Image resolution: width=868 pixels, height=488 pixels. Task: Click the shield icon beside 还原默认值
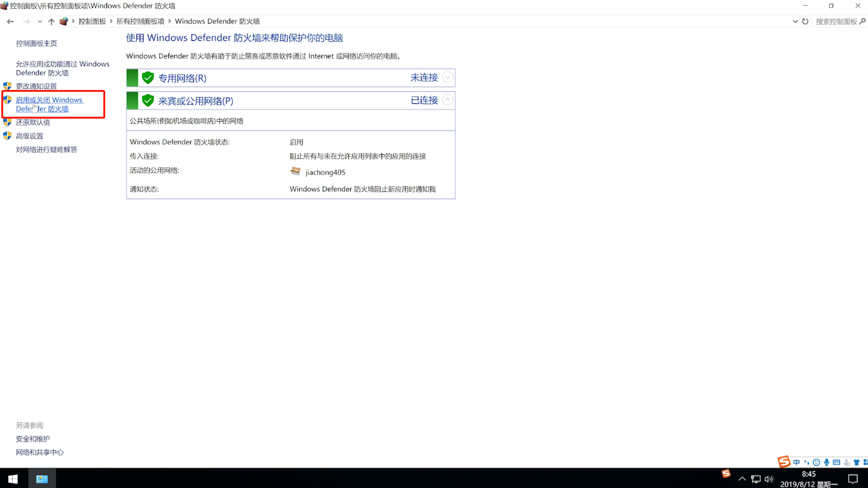click(x=7, y=122)
